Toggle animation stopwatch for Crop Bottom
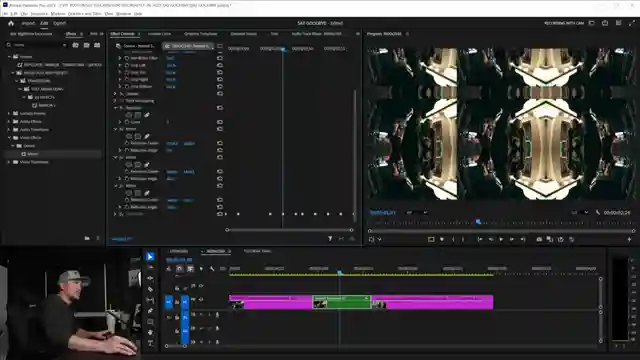Image resolution: width=640 pixels, height=360 pixels. pos(127,87)
